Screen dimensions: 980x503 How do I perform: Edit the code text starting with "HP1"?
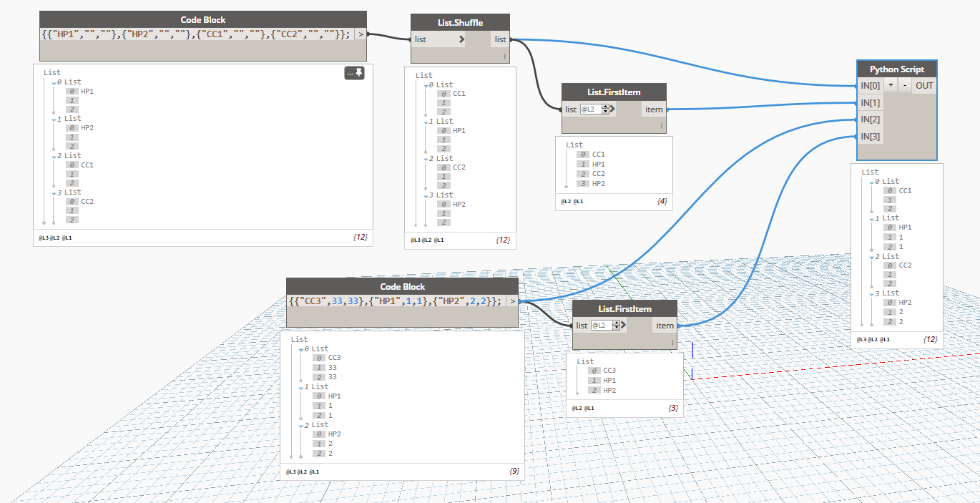pos(196,34)
